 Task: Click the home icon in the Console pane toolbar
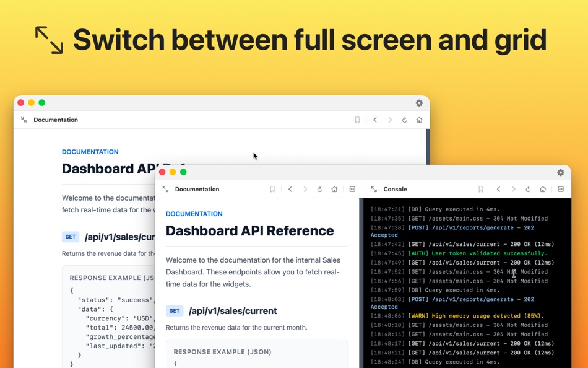pyautogui.click(x=543, y=189)
